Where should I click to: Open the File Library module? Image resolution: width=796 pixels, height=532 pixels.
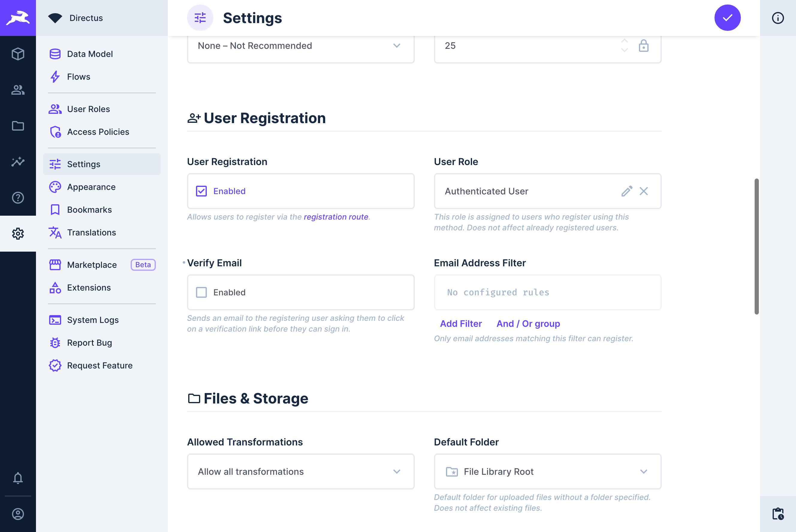pos(18,126)
